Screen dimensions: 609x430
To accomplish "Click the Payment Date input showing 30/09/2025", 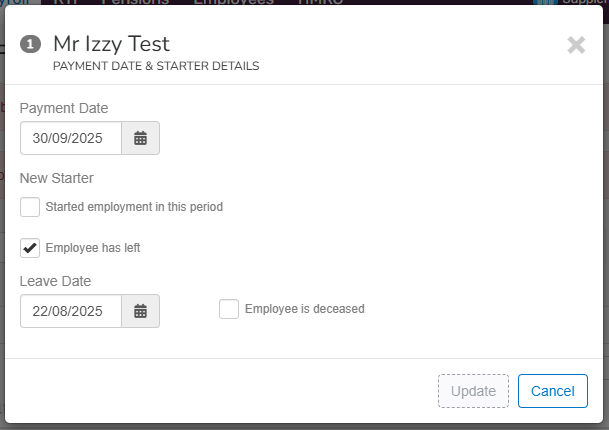I will click(x=71, y=139).
